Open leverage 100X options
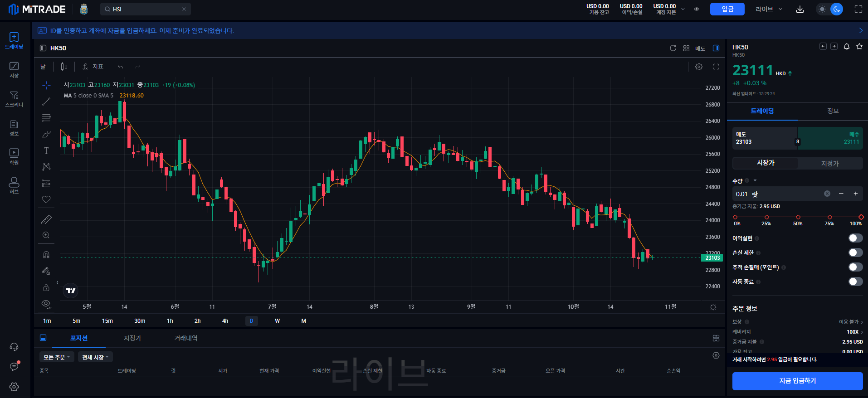Screen dimensions: 868x398 pos(854,332)
